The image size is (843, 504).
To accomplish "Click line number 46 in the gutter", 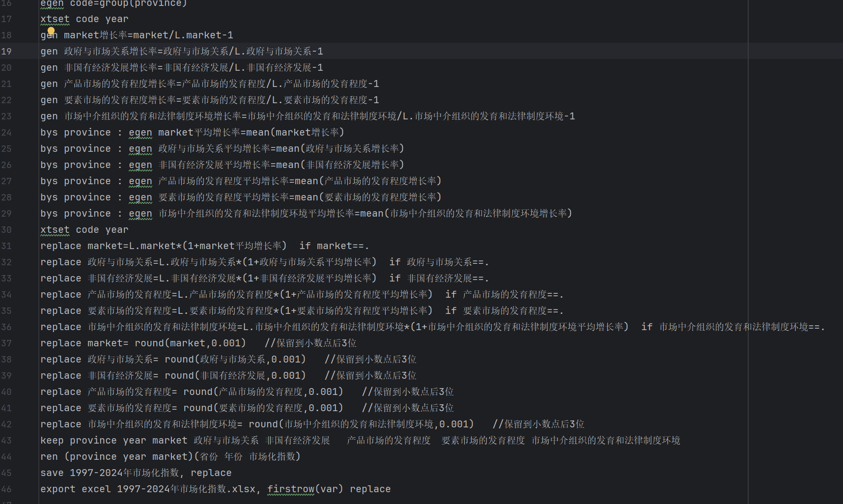I will click(6, 489).
